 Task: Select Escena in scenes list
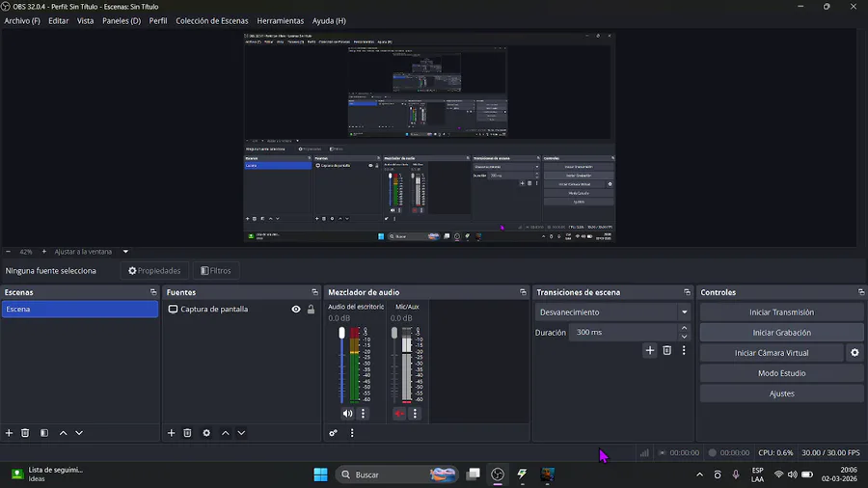click(x=80, y=310)
